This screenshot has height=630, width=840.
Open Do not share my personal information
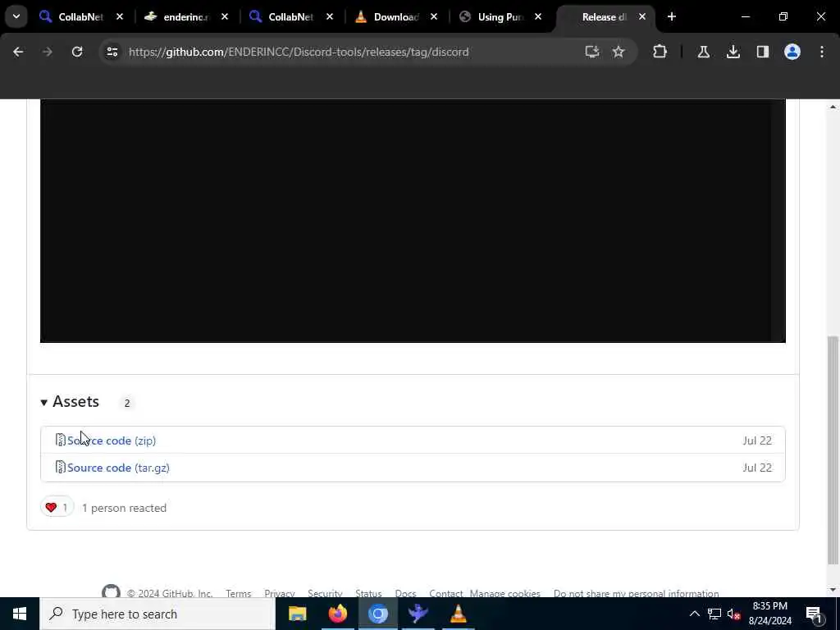coord(636,593)
